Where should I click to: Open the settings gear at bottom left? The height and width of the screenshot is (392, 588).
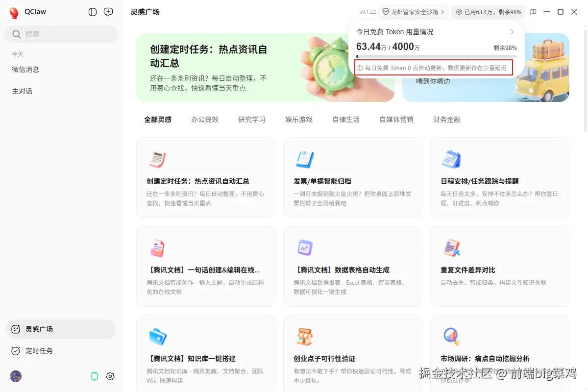coord(110,376)
